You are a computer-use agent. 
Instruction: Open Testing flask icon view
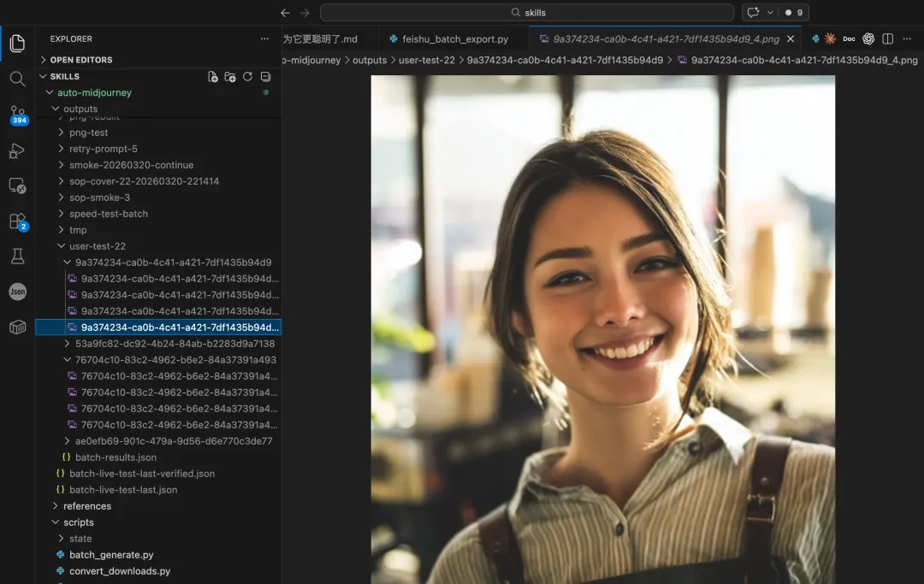coord(18,257)
